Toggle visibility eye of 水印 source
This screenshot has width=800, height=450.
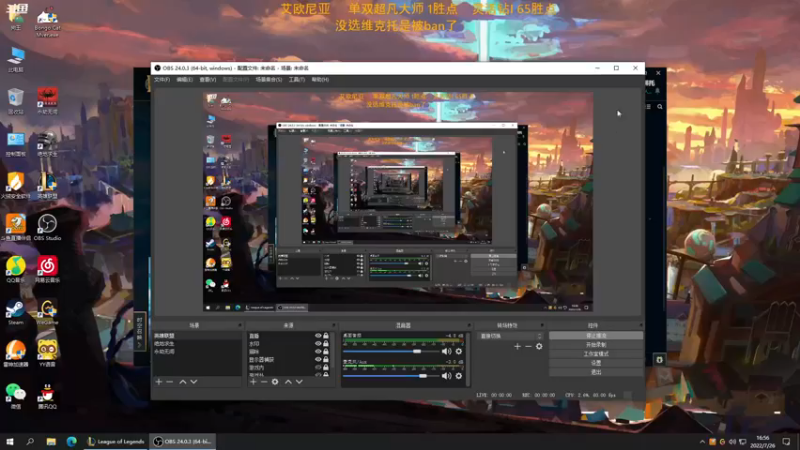click(318, 343)
